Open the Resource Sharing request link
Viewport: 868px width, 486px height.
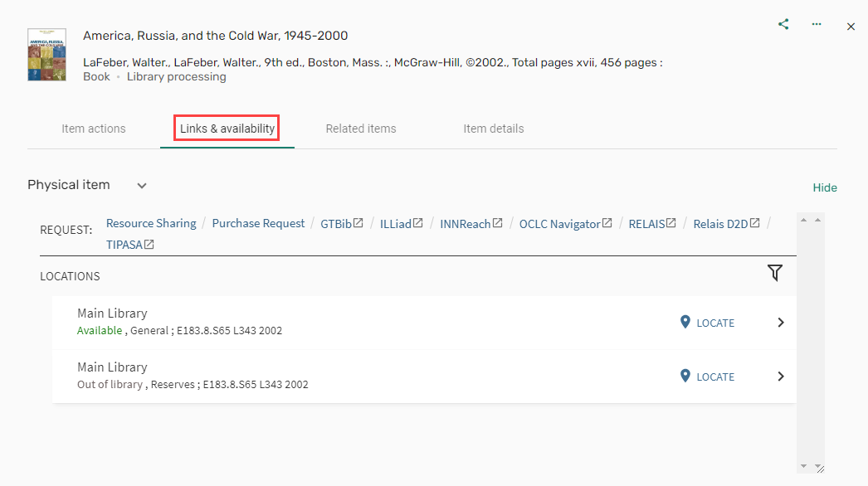pyautogui.click(x=151, y=223)
